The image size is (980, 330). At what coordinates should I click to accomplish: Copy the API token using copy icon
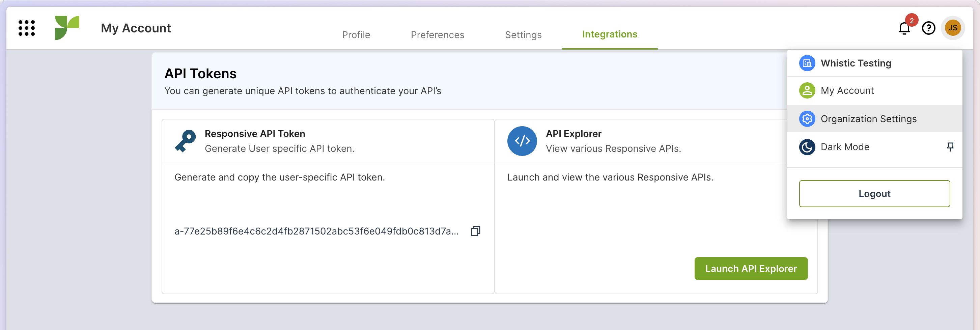[476, 231]
